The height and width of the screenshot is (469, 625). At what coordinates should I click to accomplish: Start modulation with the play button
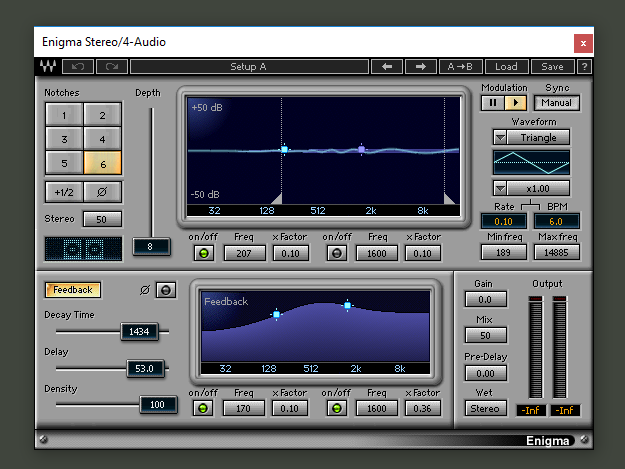point(515,103)
